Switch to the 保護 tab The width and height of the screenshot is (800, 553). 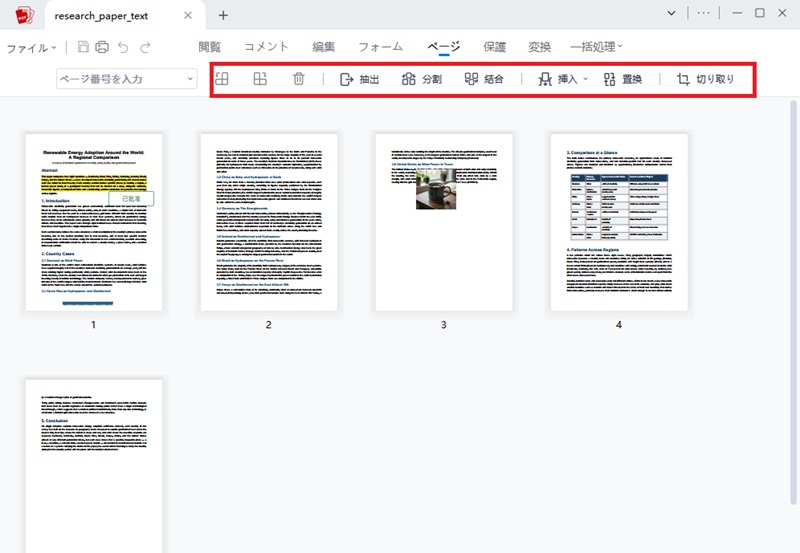494,47
